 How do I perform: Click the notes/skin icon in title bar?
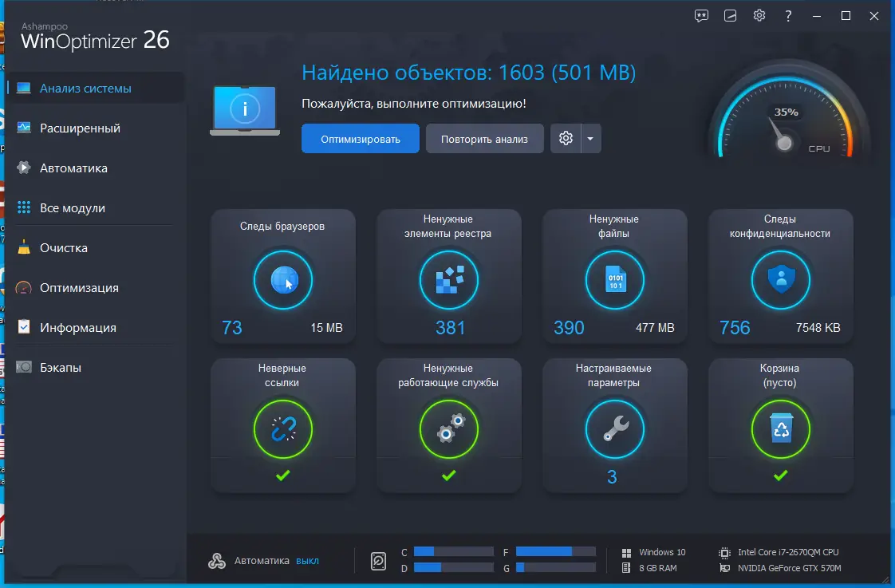(x=730, y=16)
